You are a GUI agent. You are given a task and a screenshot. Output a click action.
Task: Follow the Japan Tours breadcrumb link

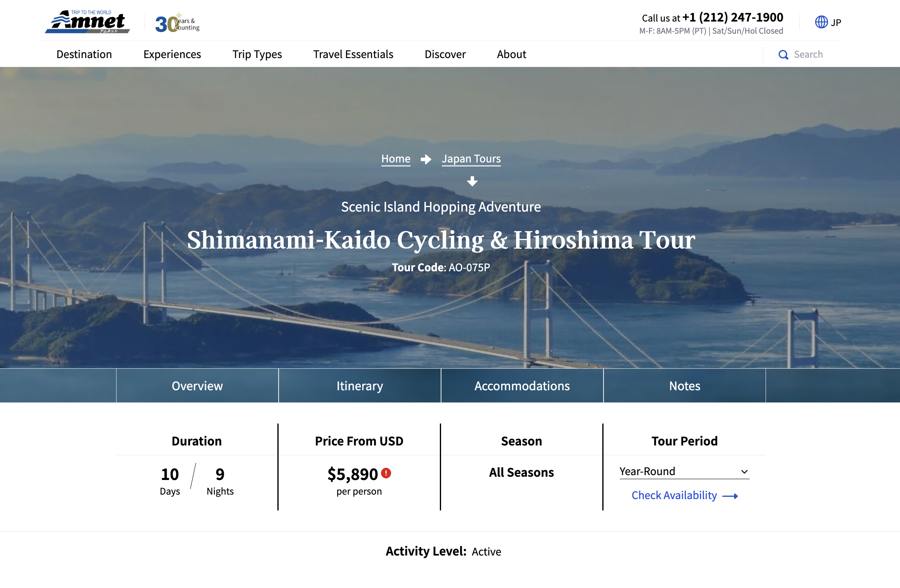click(x=471, y=159)
